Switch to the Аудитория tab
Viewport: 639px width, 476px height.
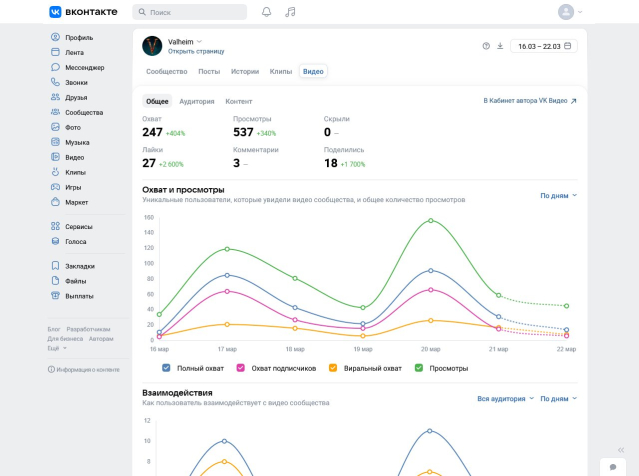point(197,101)
